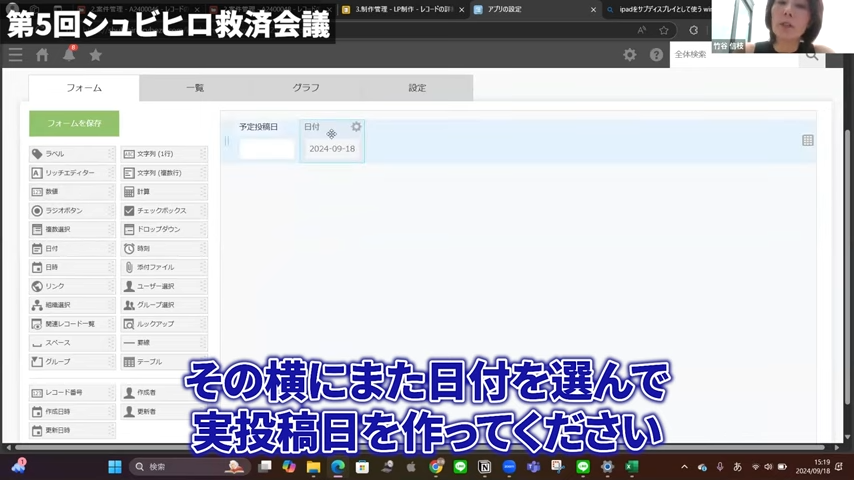Select the 計算 field item
Screen dimensions: 854x480
[x=164, y=192]
